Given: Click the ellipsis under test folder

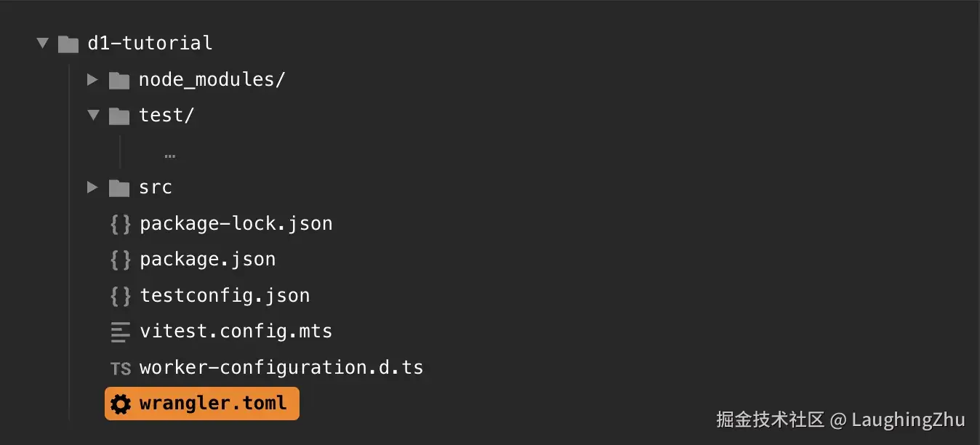Looking at the screenshot, I should point(170,154).
